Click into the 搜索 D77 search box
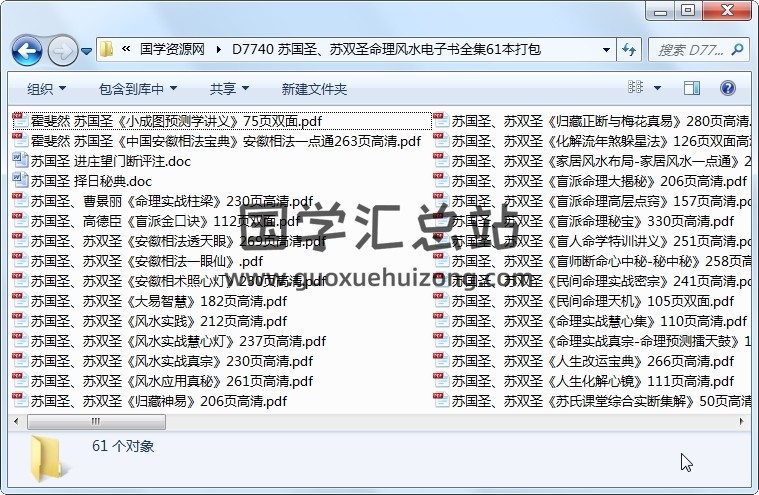 pyautogui.click(x=690, y=50)
